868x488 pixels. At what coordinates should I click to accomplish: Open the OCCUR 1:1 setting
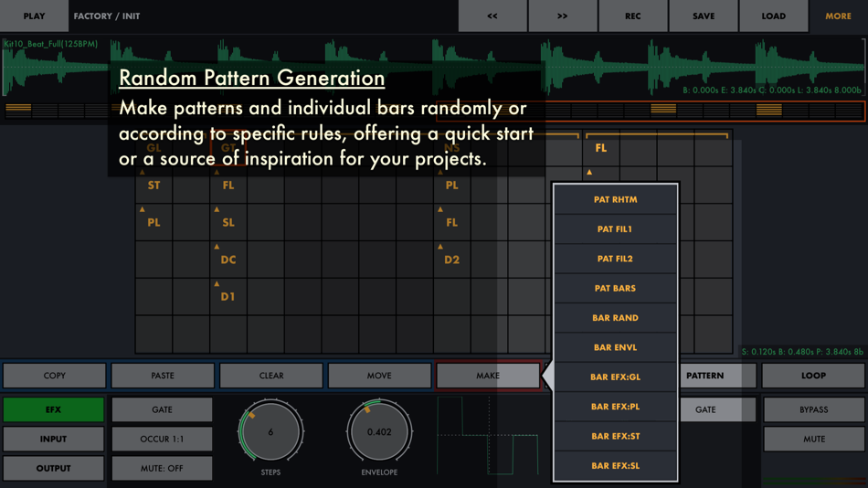tap(163, 440)
